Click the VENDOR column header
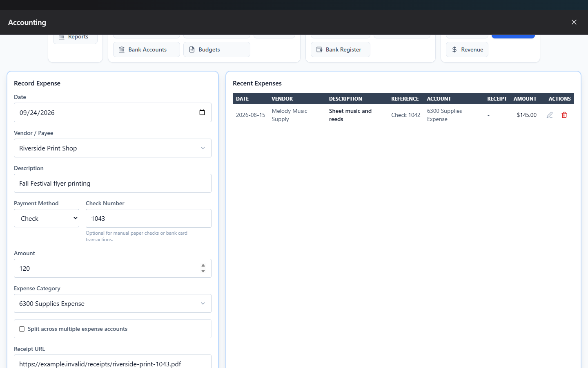This screenshot has width=588, height=368. coord(283,99)
